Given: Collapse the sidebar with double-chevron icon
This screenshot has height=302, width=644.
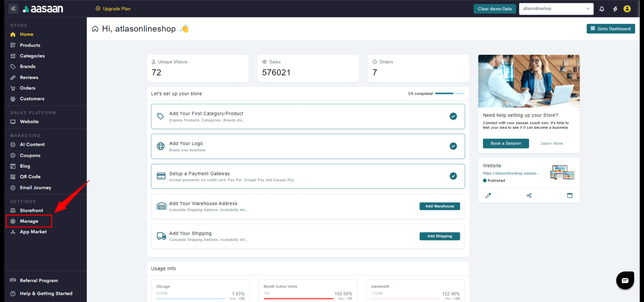Looking at the screenshot, I should pos(13,8).
